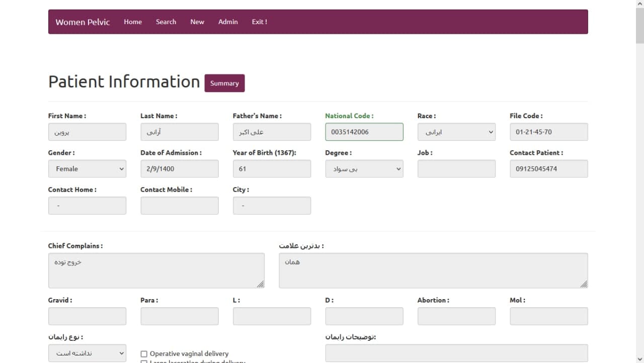The height and width of the screenshot is (363, 644).
Task: Click the Gravid input box
Action: tap(87, 316)
